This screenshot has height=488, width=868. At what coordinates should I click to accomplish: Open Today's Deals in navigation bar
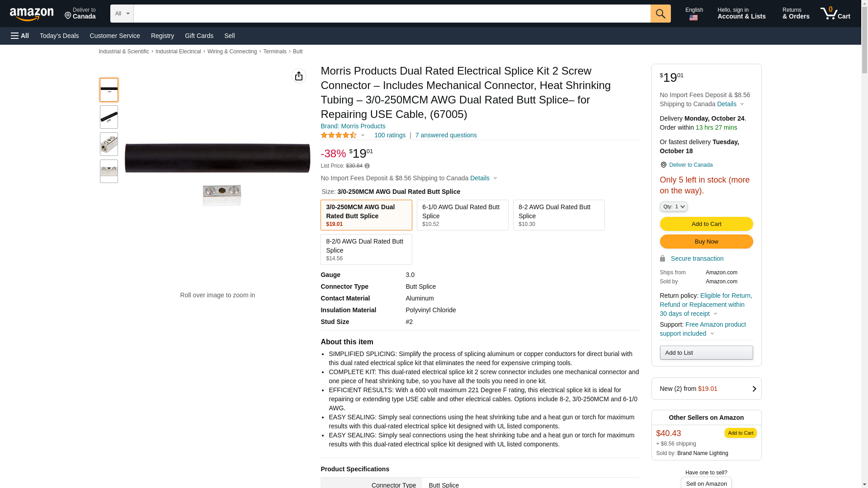tap(59, 36)
